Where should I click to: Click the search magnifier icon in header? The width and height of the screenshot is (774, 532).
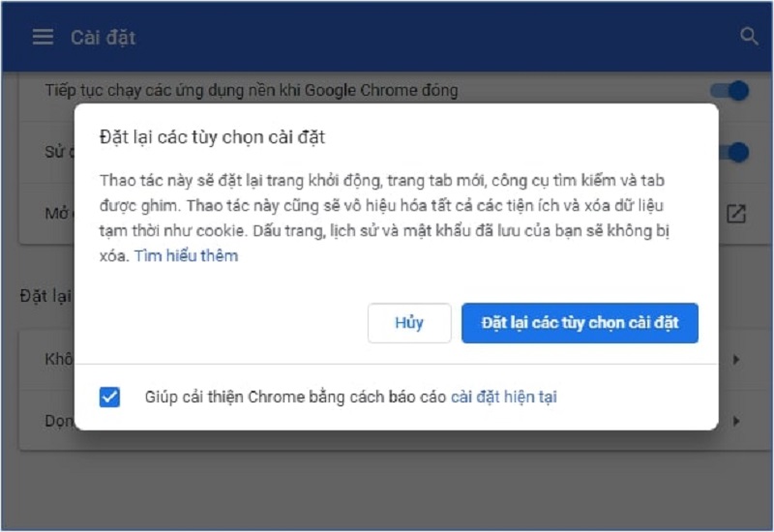[x=748, y=36]
